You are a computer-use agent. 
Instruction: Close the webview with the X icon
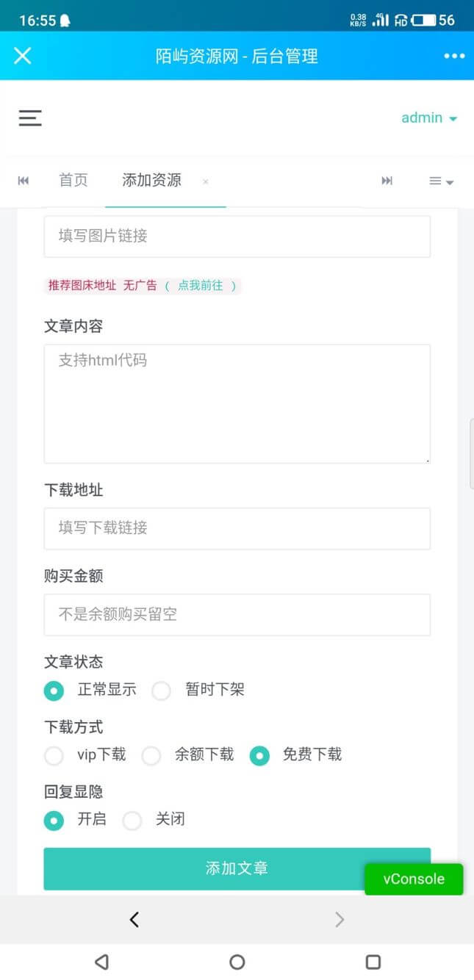(23, 56)
